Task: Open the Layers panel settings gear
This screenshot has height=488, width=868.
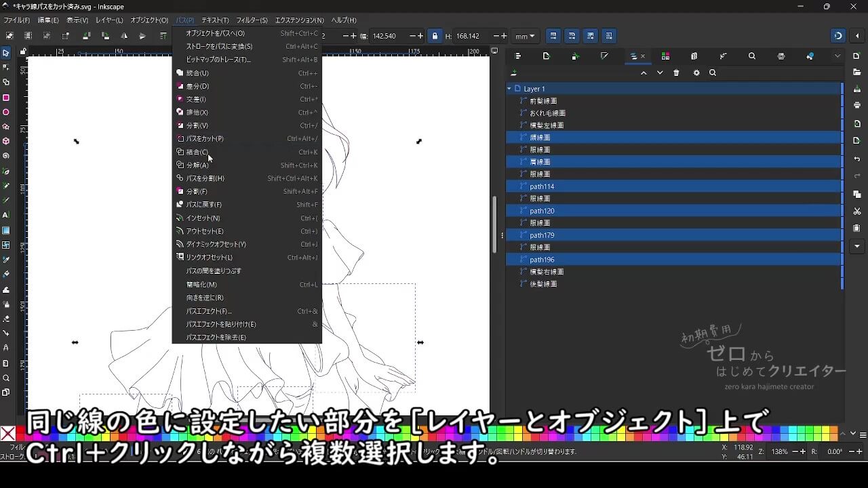Action: click(696, 73)
